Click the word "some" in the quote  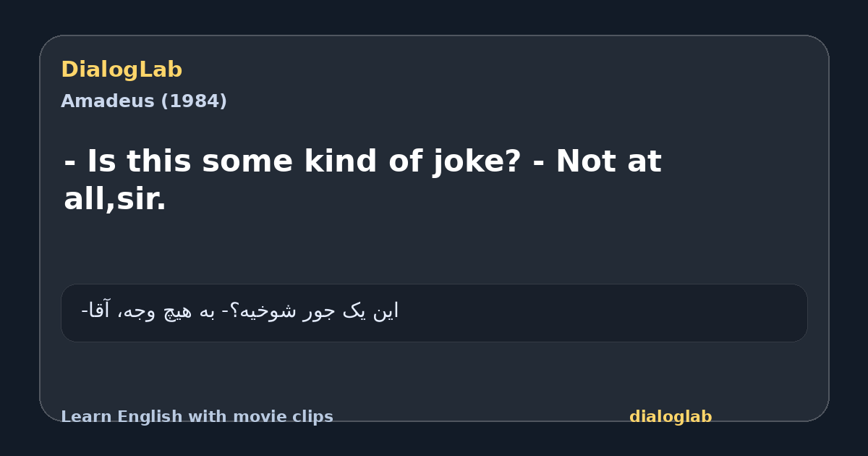pyautogui.click(x=247, y=162)
